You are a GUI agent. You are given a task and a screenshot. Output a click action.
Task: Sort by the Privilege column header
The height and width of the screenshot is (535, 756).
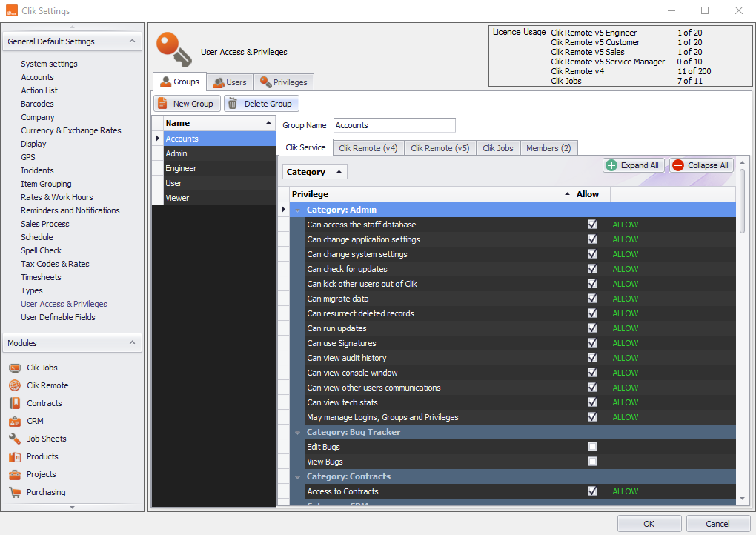(x=431, y=194)
